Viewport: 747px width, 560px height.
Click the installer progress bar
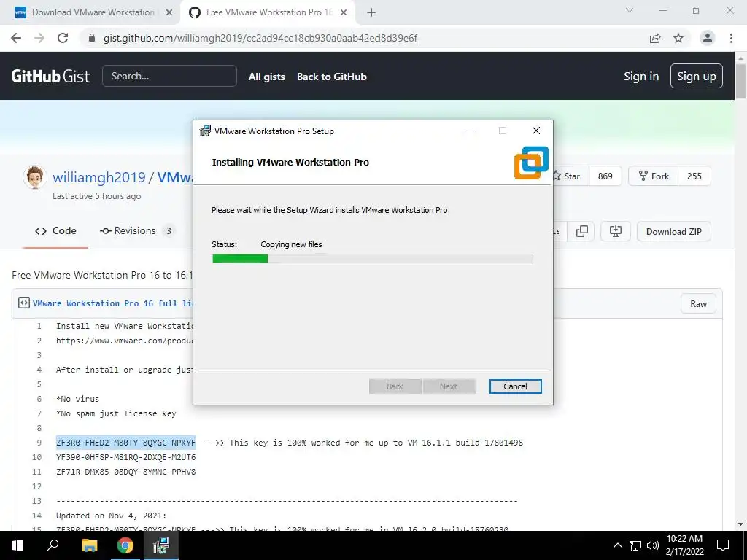(x=373, y=259)
